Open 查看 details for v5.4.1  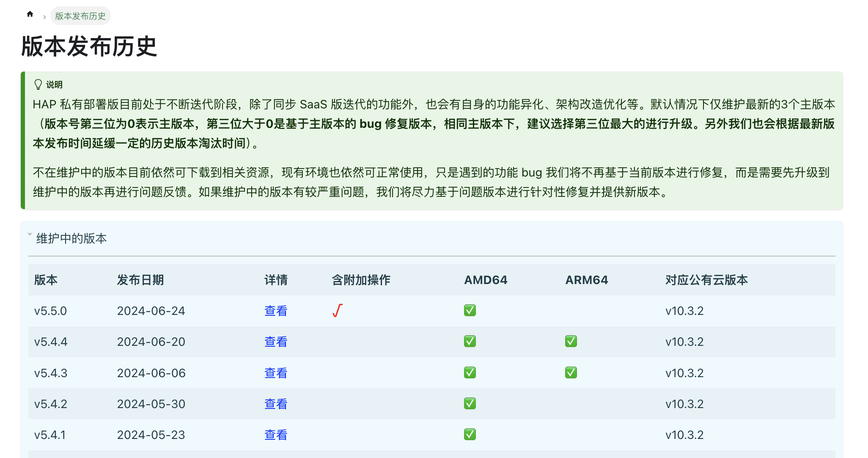[275, 435]
